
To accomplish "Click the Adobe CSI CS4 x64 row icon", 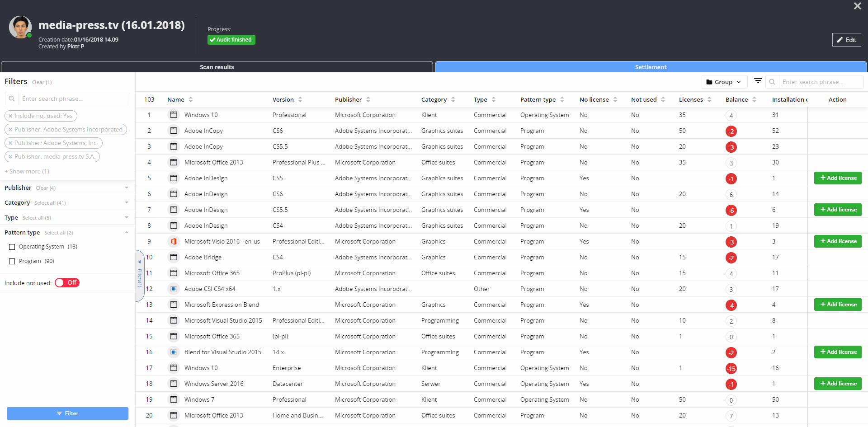I will pos(173,289).
